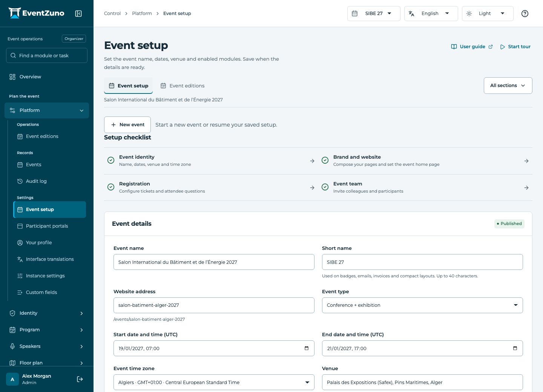Select the Event setup tab

point(128,86)
